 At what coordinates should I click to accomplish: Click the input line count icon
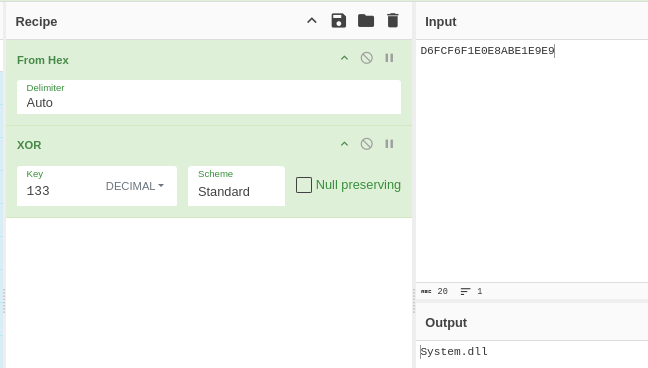pos(465,292)
